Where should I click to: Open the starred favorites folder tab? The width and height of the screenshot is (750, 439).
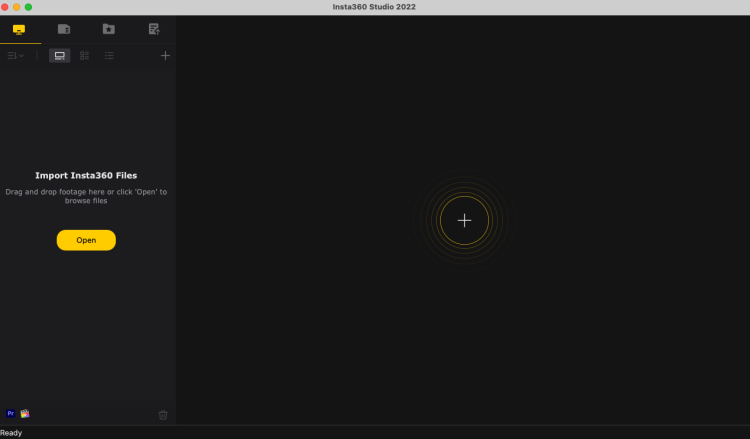109,29
